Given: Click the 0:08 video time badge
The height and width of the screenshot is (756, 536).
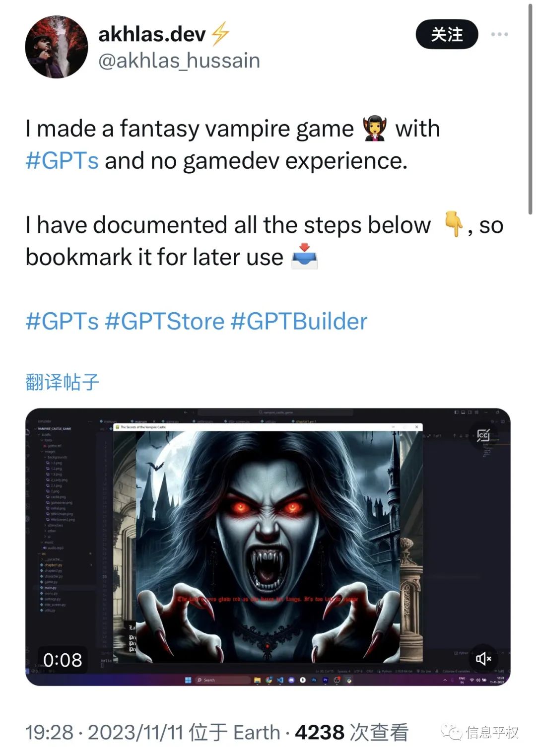Looking at the screenshot, I should pos(63,660).
